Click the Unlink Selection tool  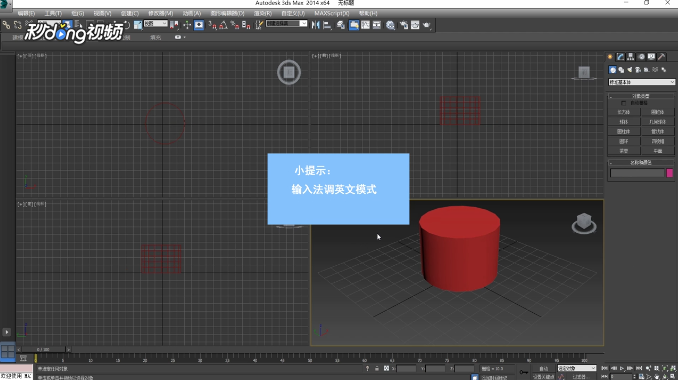(x=18, y=25)
